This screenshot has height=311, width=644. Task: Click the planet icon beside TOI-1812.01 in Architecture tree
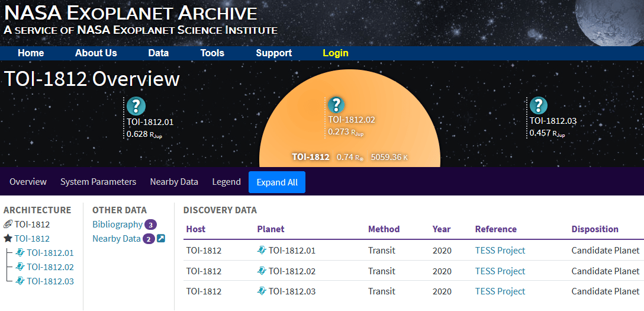pos(21,253)
